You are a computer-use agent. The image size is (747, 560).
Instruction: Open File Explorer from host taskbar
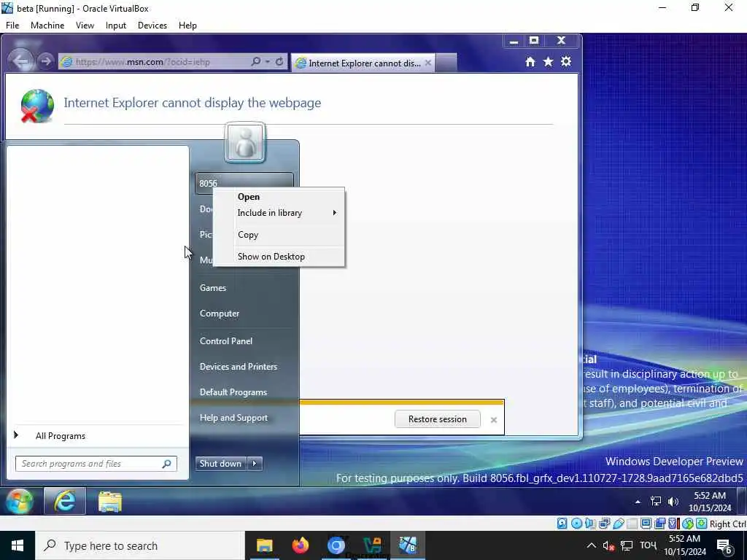pyautogui.click(x=264, y=545)
